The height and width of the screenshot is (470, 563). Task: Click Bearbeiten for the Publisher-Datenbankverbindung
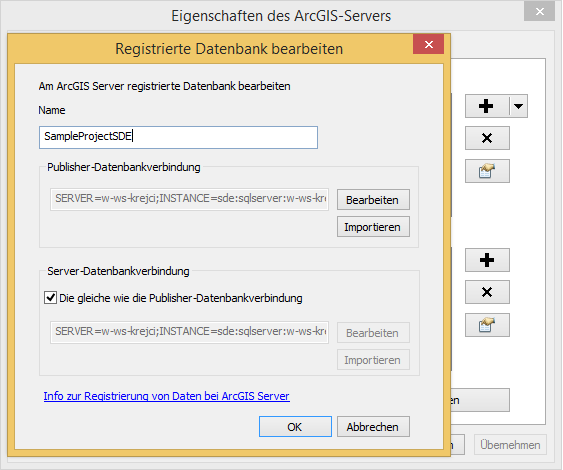click(x=373, y=200)
